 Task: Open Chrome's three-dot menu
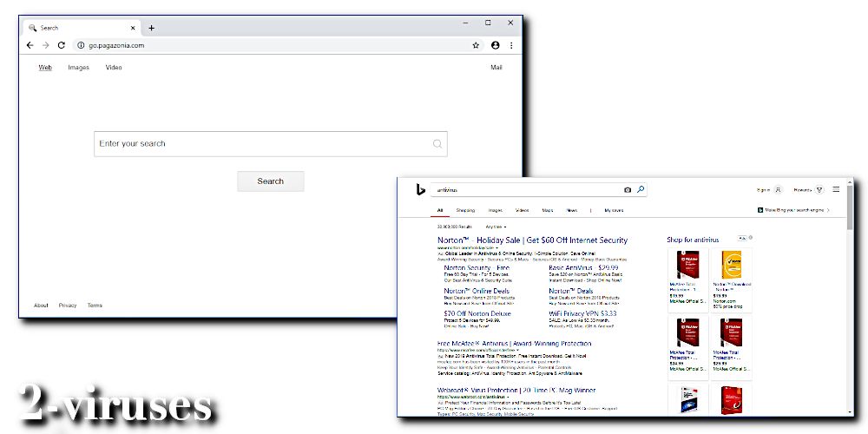pos(511,45)
